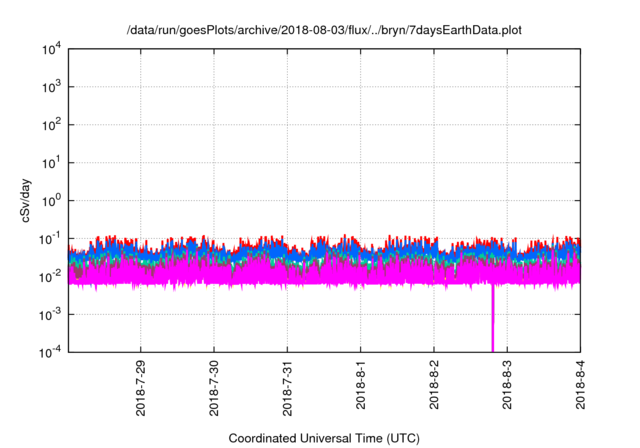Click the 10^0 y-axis tick label
Screen dimensions: 640x448
[x=52, y=200]
